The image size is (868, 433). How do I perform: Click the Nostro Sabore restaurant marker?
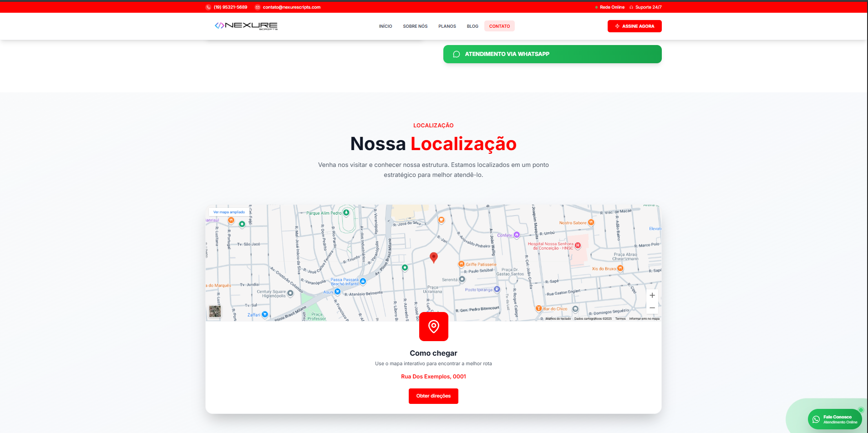[591, 222]
